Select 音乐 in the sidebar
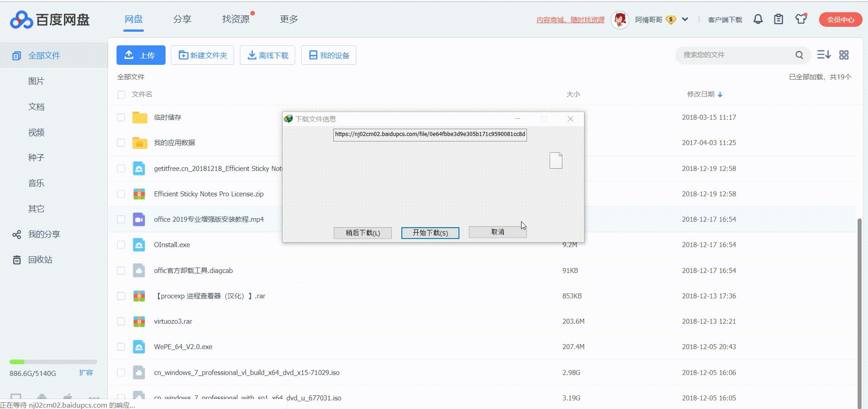 (36, 183)
